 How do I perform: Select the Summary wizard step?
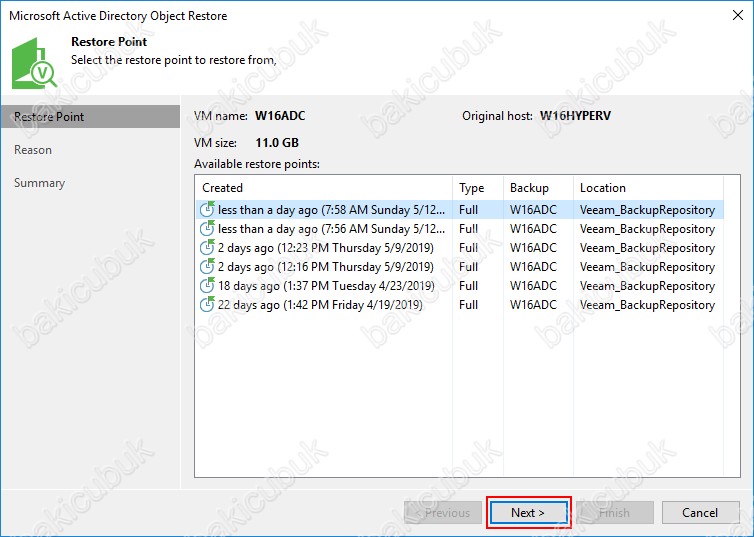click(39, 183)
